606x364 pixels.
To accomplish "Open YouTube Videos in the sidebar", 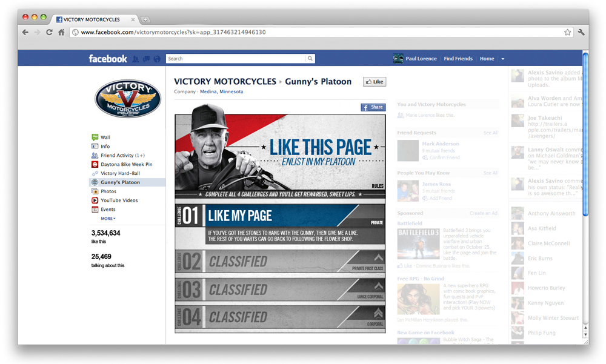I will click(x=119, y=200).
